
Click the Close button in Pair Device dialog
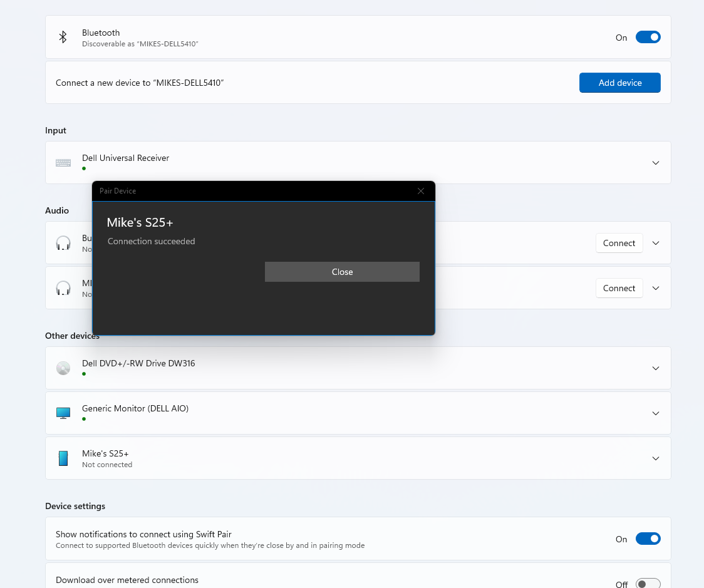[342, 272]
